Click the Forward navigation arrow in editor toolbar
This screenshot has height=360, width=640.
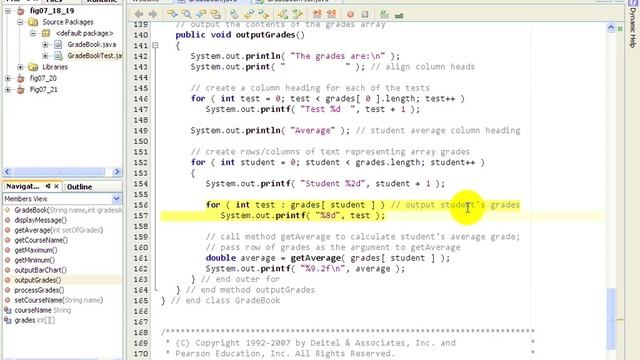[153, 14]
